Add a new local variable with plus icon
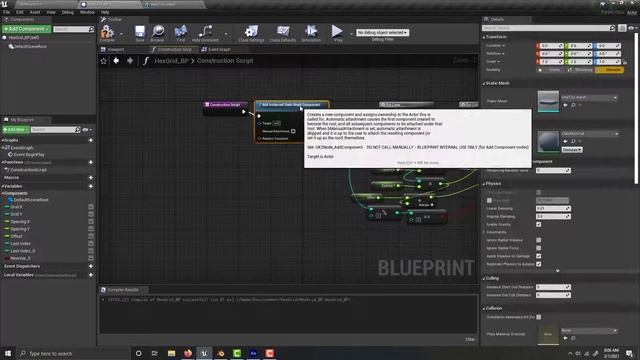640x360 pixels. point(91,275)
